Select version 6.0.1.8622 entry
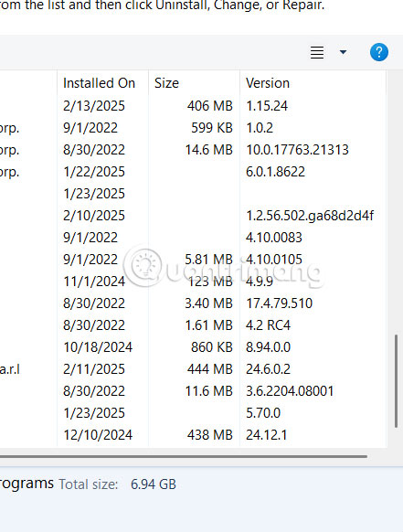The width and height of the screenshot is (403, 532). click(275, 172)
